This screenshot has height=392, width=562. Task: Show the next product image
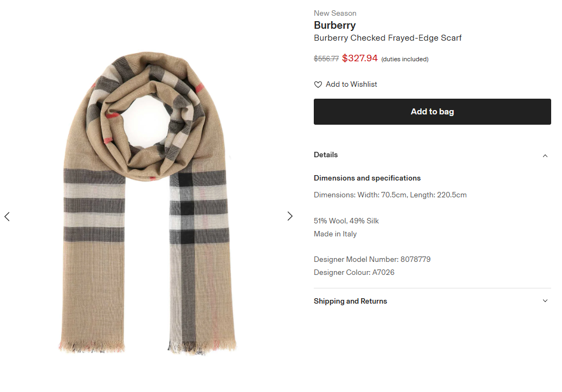(290, 216)
